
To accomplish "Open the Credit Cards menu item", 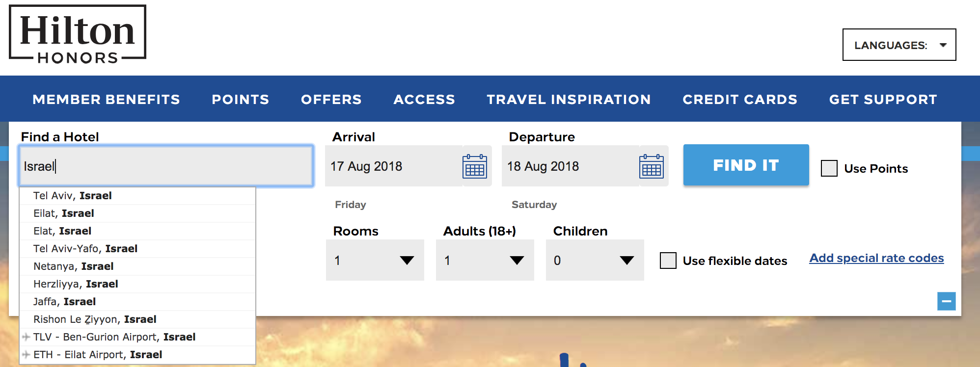I will (740, 99).
